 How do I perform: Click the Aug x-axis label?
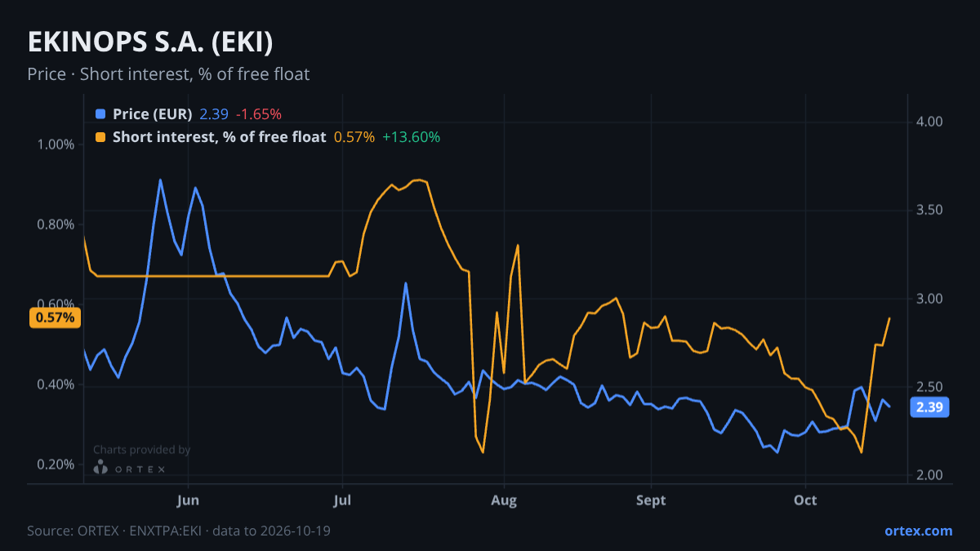point(505,500)
